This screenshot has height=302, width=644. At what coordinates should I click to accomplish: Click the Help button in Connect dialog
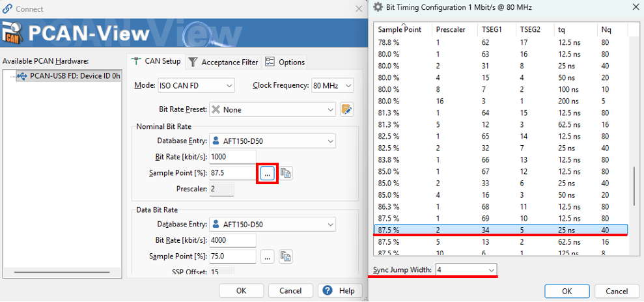coord(339,291)
